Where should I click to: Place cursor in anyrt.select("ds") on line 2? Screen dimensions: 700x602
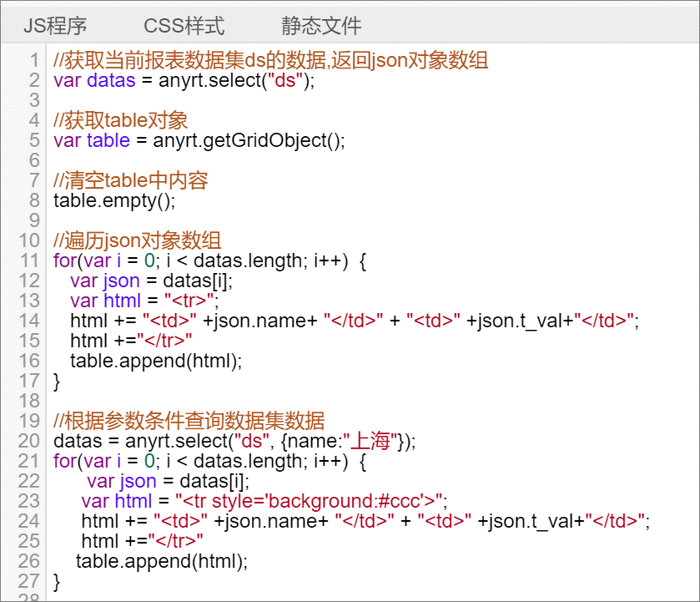(x=236, y=81)
